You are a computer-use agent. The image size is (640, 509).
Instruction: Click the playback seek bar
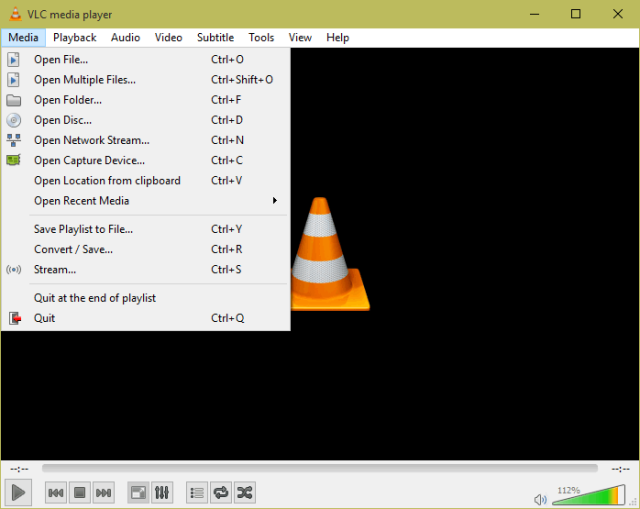[320, 468]
